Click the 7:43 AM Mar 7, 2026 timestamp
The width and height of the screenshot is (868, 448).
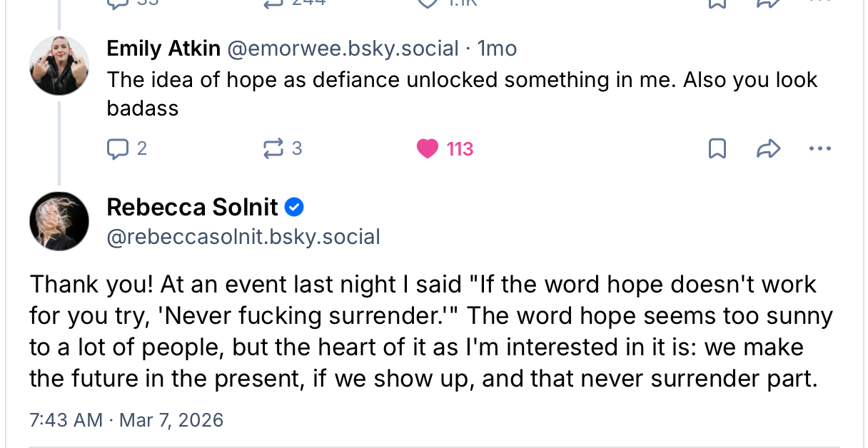pos(126,419)
